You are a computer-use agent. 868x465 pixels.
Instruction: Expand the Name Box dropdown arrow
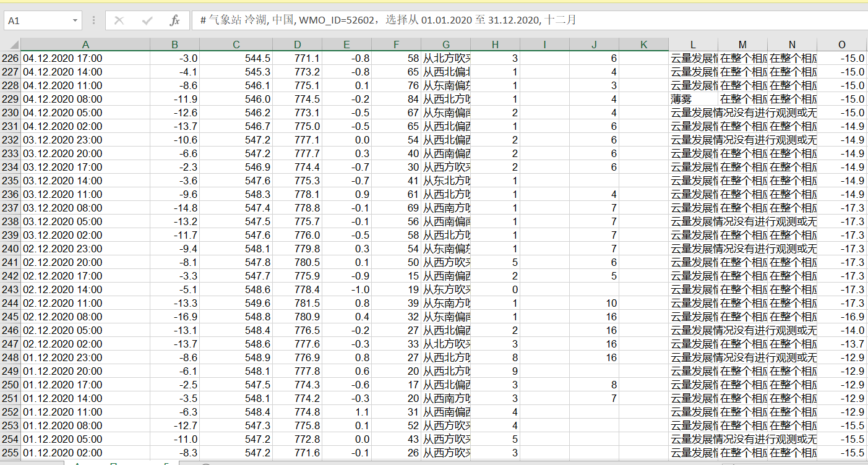pos(75,20)
